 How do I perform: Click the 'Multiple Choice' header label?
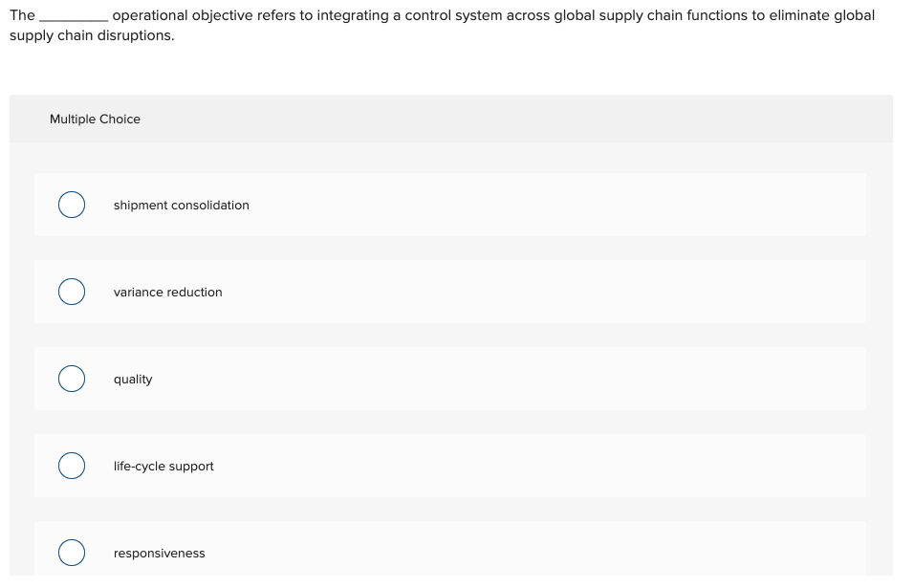95,119
